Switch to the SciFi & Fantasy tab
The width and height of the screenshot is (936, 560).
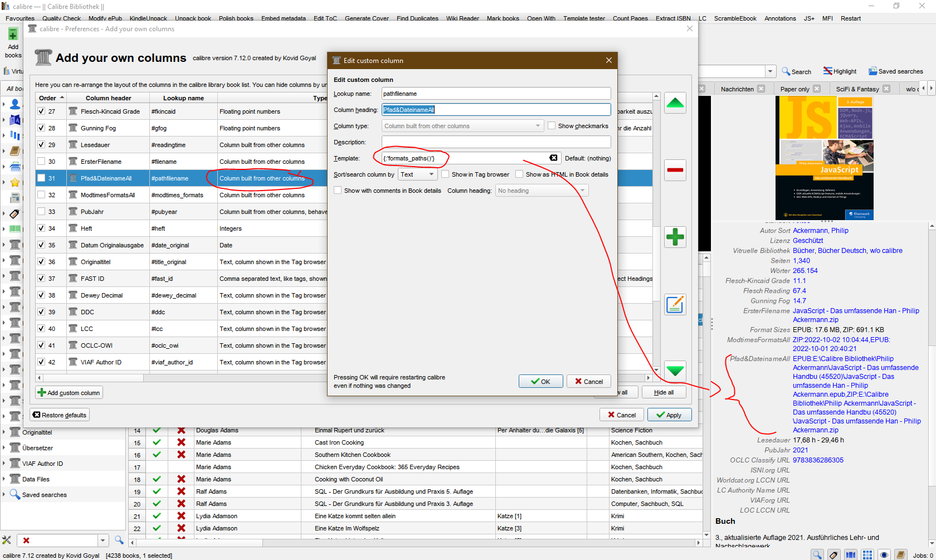click(x=857, y=89)
